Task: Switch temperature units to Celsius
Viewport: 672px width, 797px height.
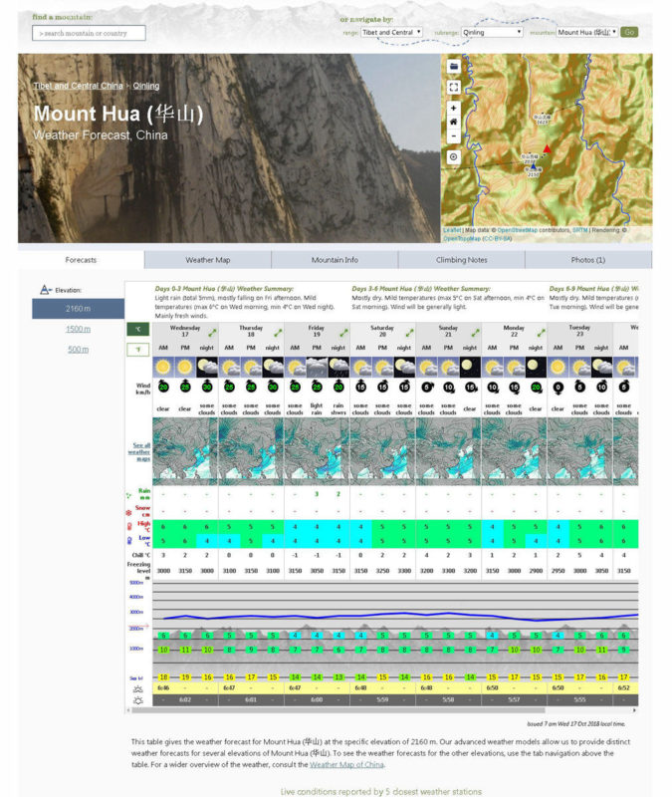Action: (x=137, y=330)
